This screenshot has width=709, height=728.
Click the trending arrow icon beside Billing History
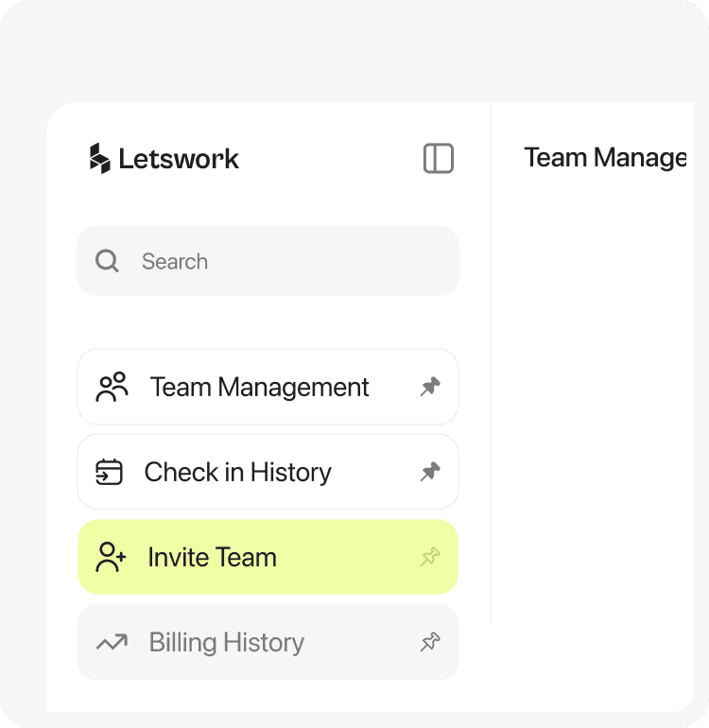[112, 643]
